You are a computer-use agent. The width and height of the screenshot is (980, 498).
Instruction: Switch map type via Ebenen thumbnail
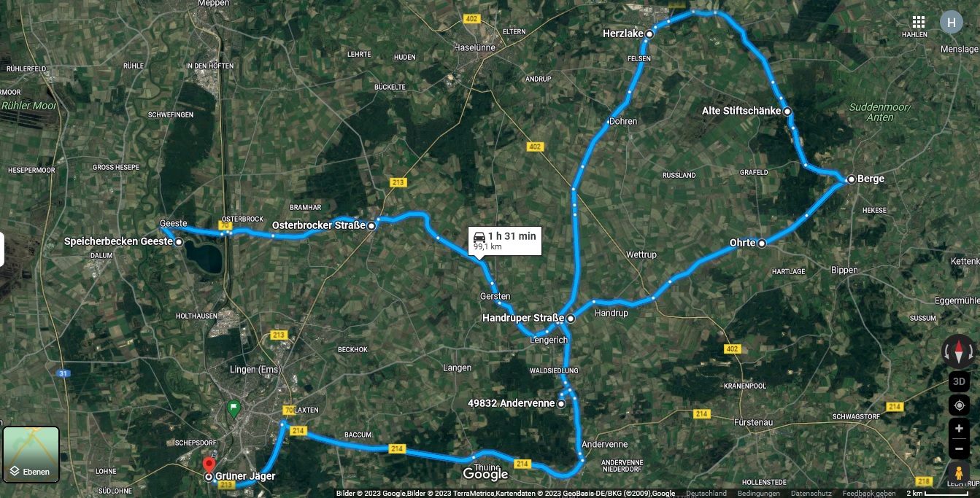(31, 455)
